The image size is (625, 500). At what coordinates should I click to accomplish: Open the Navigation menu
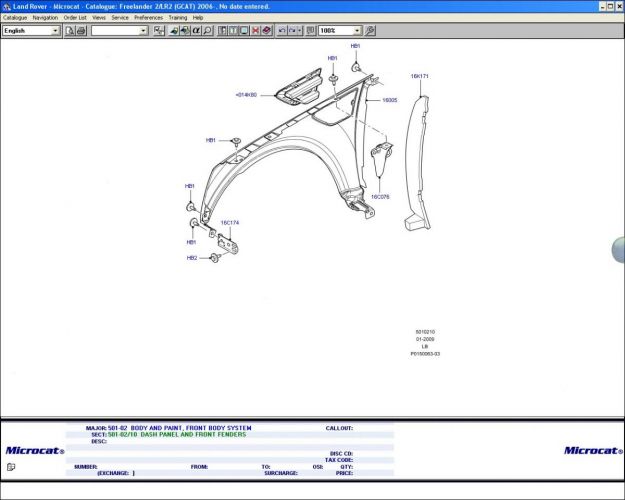click(x=45, y=18)
